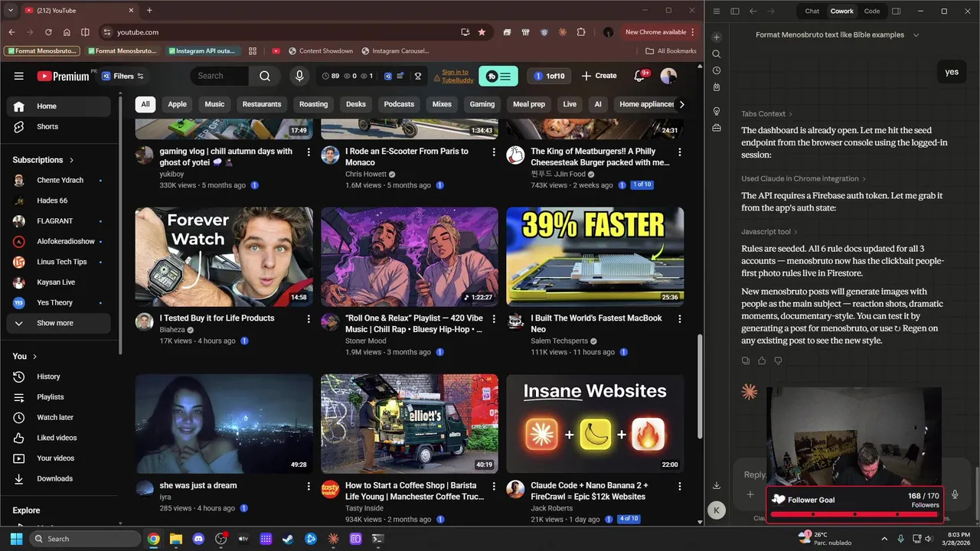Screen dimensions: 980x551
Task: Open Discord from the taskbar
Action: coord(199,539)
